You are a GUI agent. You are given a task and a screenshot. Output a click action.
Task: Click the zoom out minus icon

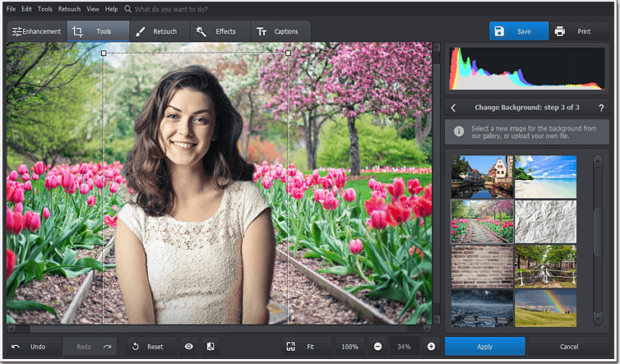(x=378, y=347)
